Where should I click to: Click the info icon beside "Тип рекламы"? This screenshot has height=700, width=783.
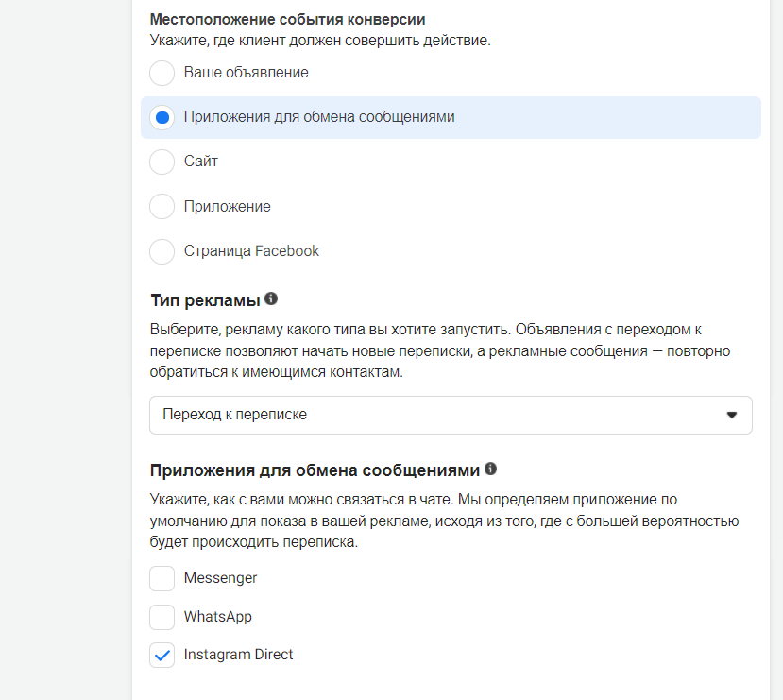pyautogui.click(x=271, y=299)
